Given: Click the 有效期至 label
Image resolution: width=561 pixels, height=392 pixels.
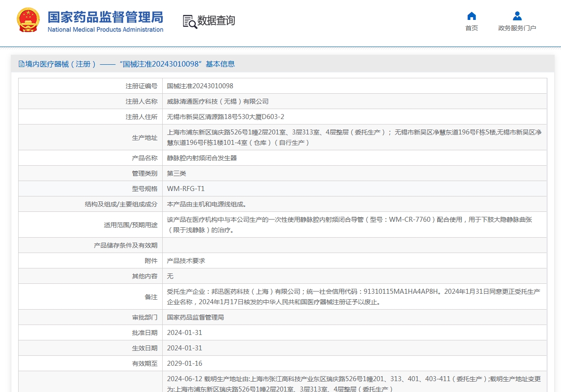Looking at the screenshot, I should 145,363.
